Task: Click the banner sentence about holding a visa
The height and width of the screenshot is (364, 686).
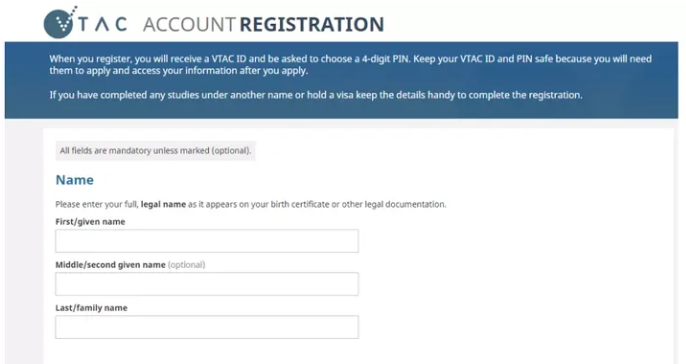Action: pos(316,95)
